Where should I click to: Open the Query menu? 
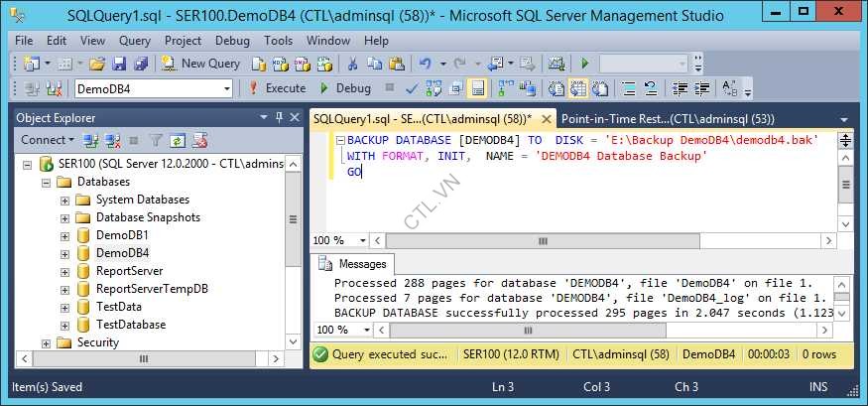click(x=135, y=41)
